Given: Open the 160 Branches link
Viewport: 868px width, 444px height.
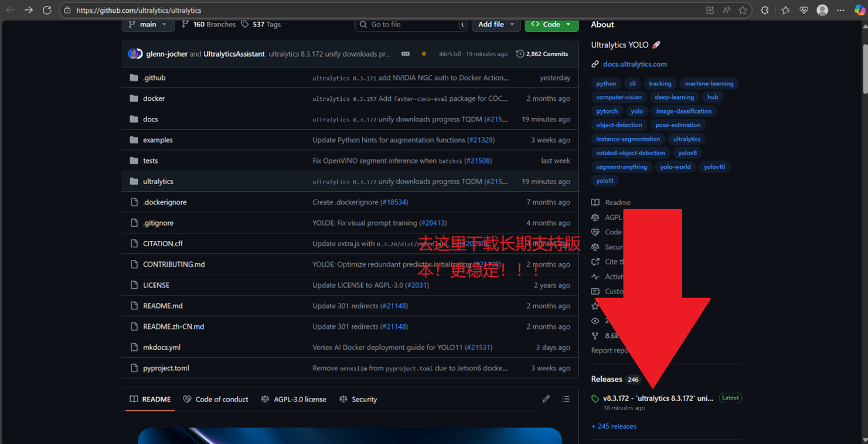Looking at the screenshot, I should pyautogui.click(x=209, y=25).
